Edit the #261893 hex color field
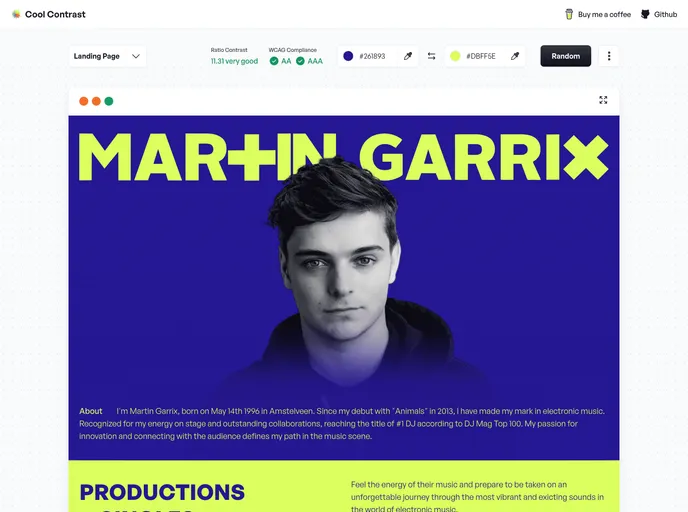688x512 pixels. tap(372, 56)
